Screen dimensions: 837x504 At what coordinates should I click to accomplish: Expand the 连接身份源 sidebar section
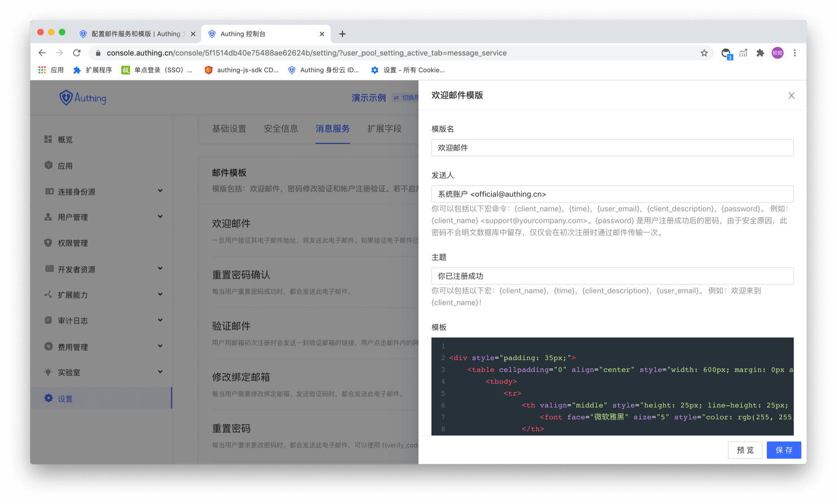(x=160, y=191)
